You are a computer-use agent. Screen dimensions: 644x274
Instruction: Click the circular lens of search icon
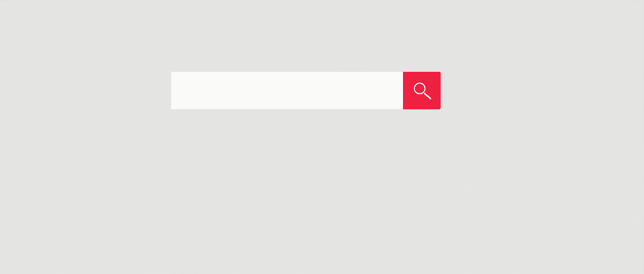[x=419, y=88]
